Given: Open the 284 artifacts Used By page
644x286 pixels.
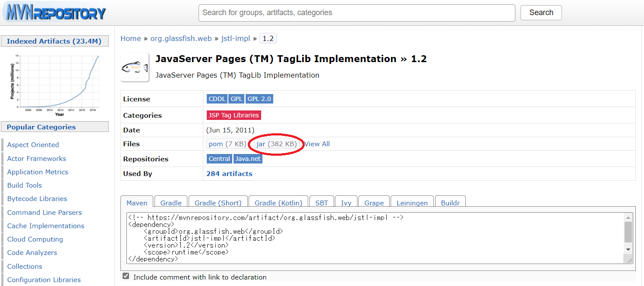Looking at the screenshot, I should coord(229,173).
